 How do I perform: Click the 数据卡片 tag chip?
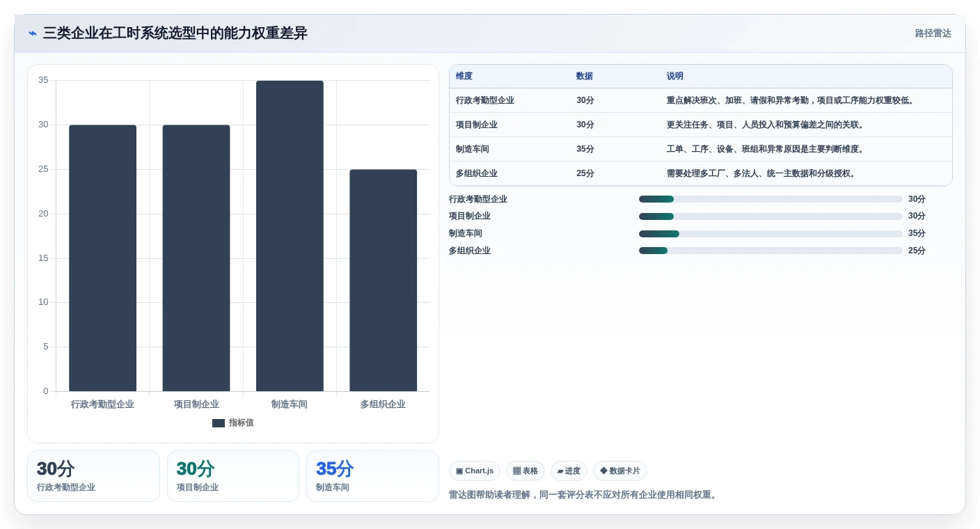point(620,471)
